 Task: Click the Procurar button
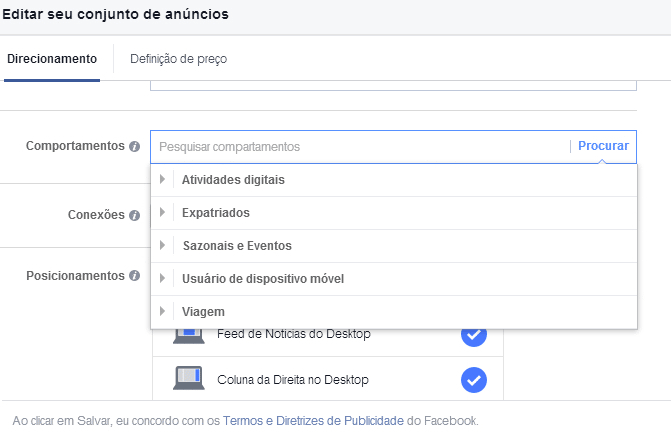603,146
